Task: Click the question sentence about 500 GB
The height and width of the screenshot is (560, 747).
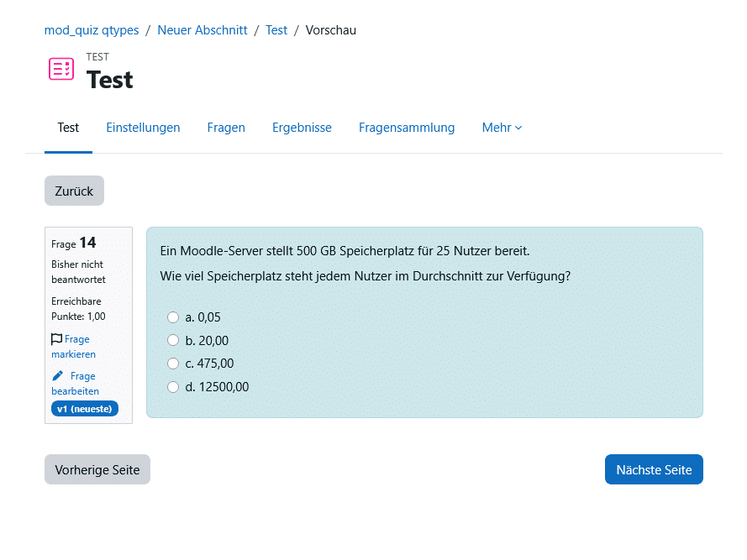Action: pos(345,251)
